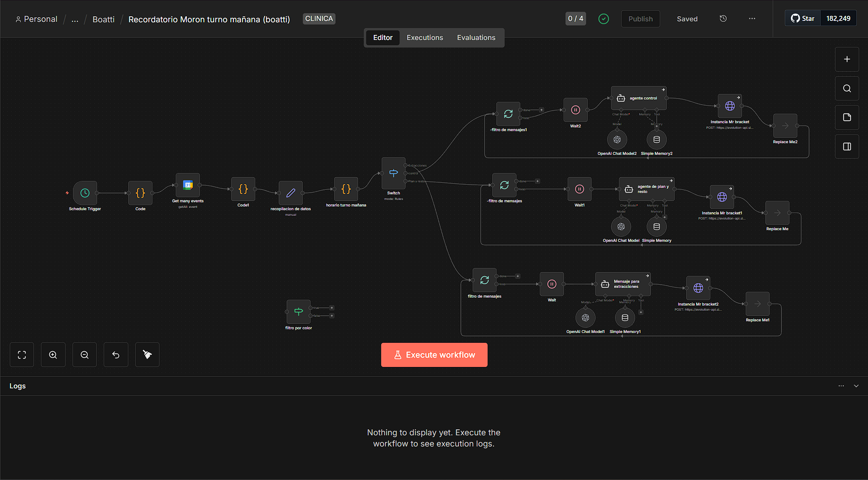
Task: Expand the breadcrumb ellipsis folder path
Action: point(75,19)
